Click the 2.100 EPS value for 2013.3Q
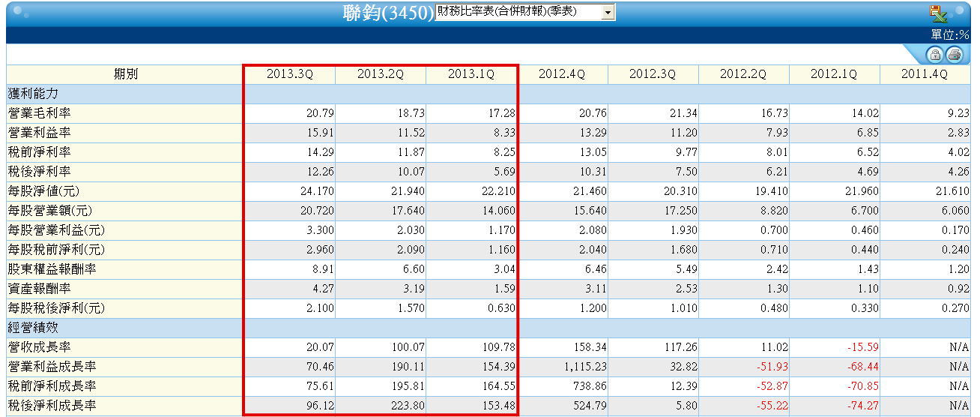This screenshot has height=417, width=980. (x=320, y=308)
